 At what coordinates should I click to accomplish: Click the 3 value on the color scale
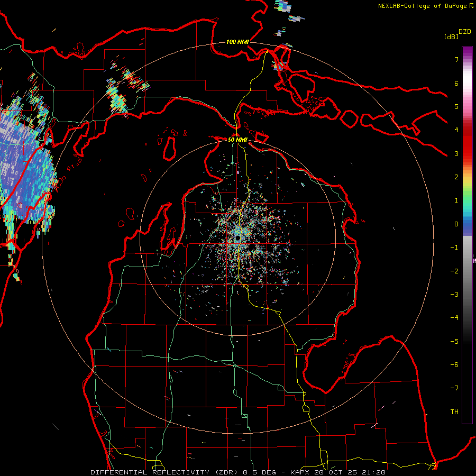pos(456,153)
